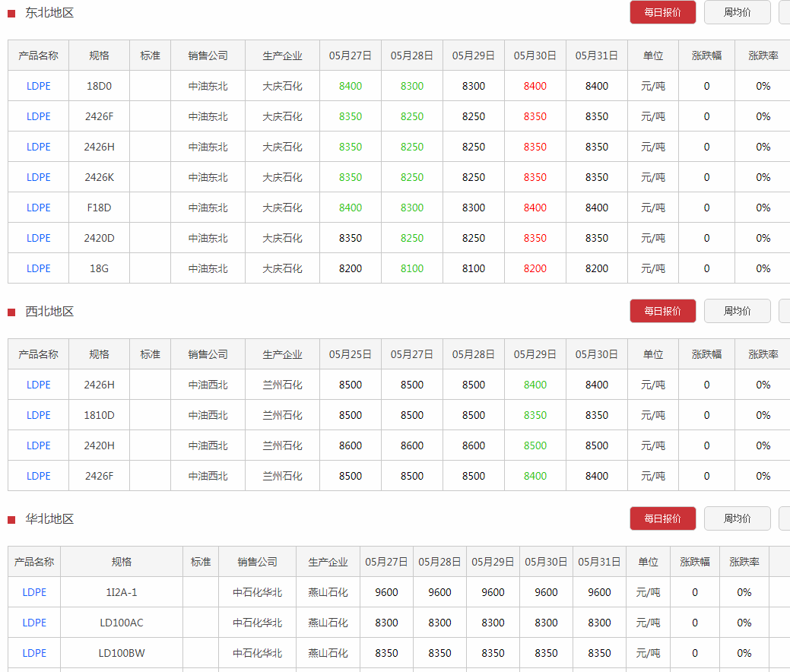The height and width of the screenshot is (672, 790).
Task: Click 05月27日 header in 东北地区 table
Action: click(x=351, y=55)
